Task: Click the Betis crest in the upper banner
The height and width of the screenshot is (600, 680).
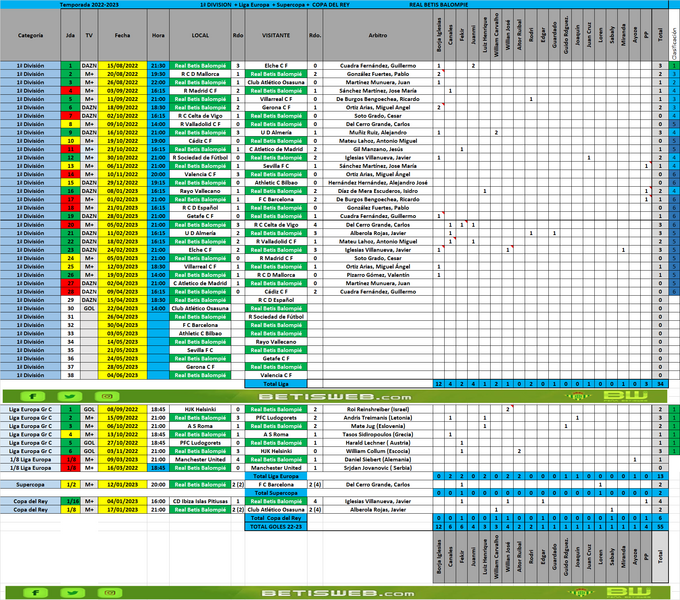Action: pyautogui.click(x=576, y=396)
